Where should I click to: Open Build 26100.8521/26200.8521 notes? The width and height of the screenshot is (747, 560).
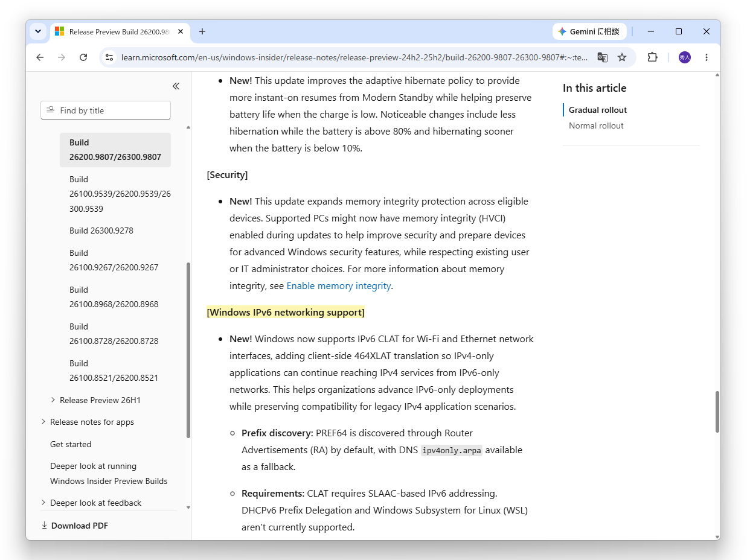(x=114, y=371)
